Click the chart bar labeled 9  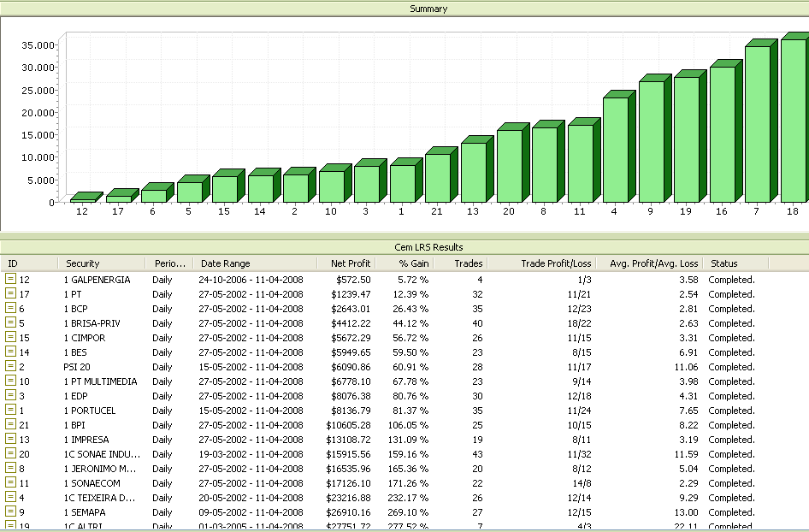655,138
